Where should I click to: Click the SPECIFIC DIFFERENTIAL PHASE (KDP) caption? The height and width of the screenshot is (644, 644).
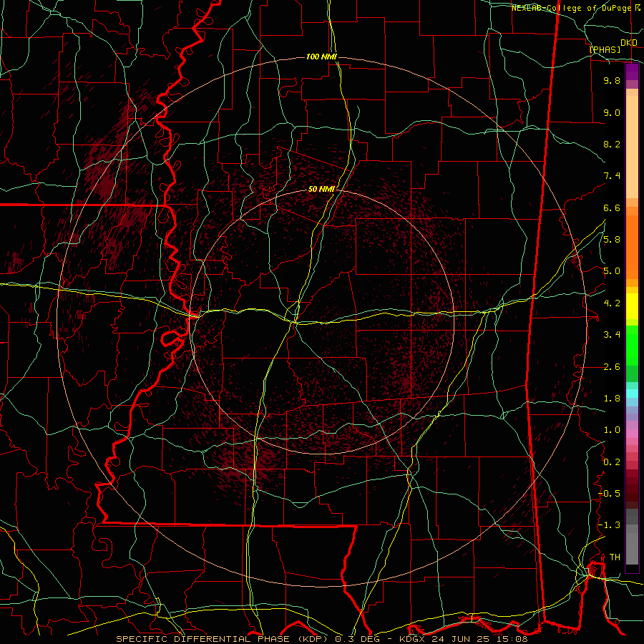pos(223,639)
